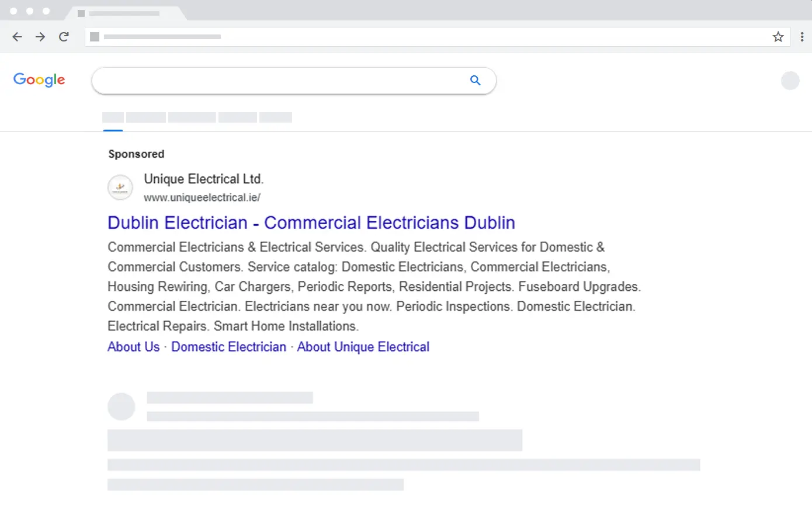Viewport: 812px width, 518px height.
Task: Click the page reload icon
Action: [64, 36]
